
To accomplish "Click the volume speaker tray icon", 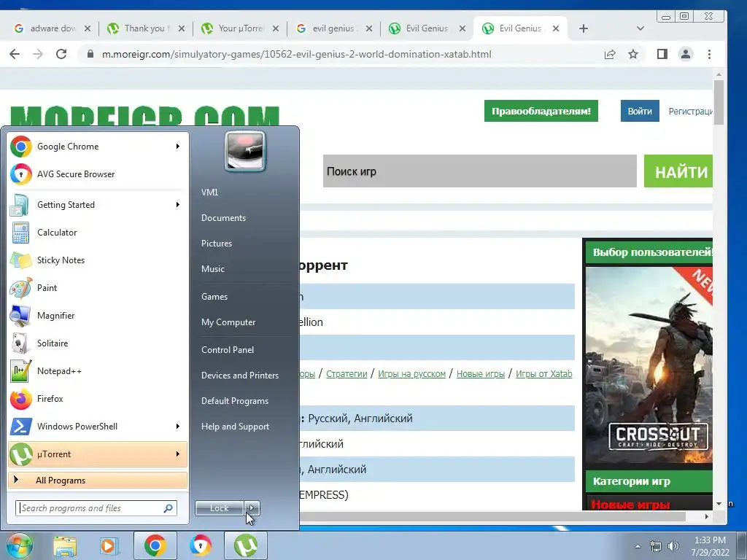I will click(x=673, y=546).
